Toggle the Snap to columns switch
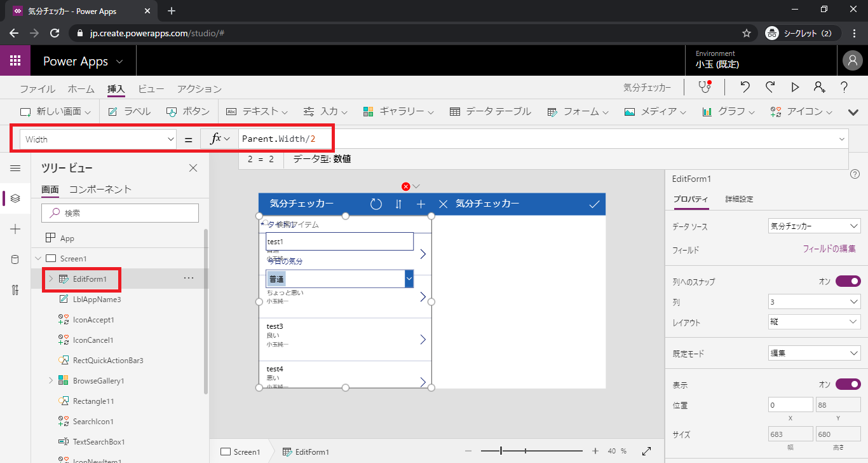The width and height of the screenshot is (868, 463). point(848,281)
